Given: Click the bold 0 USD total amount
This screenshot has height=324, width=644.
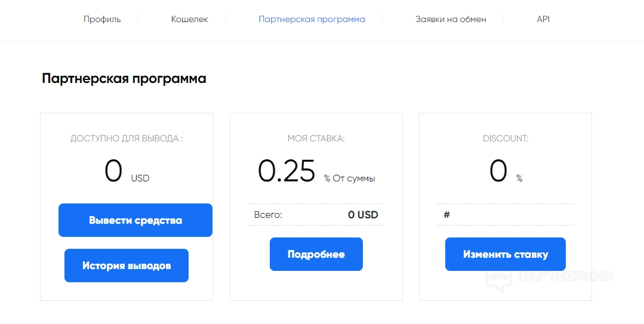Looking at the screenshot, I should [363, 215].
